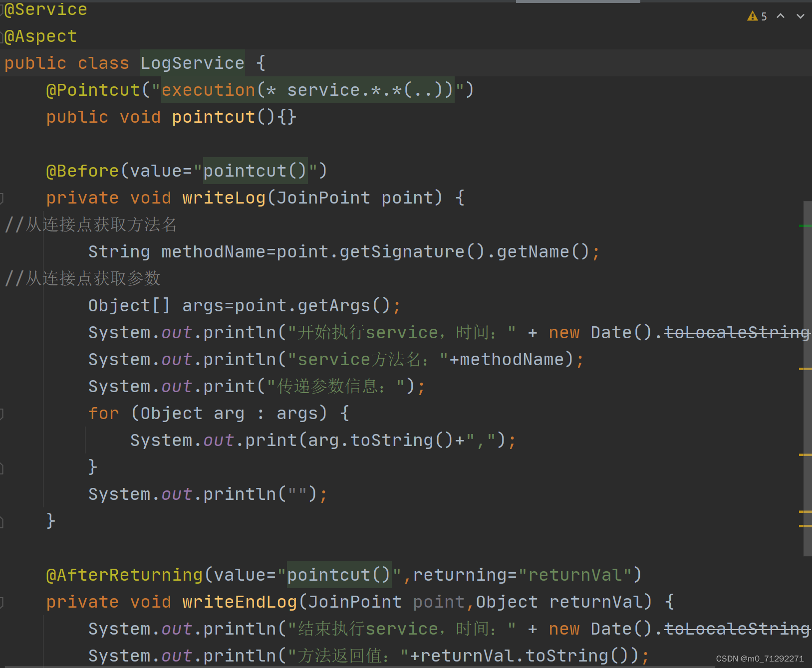Image resolution: width=812 pixels, height=668 pixels.
Task: Click the orange warning stripe near methodName line
Action: [x=805, y=369]
